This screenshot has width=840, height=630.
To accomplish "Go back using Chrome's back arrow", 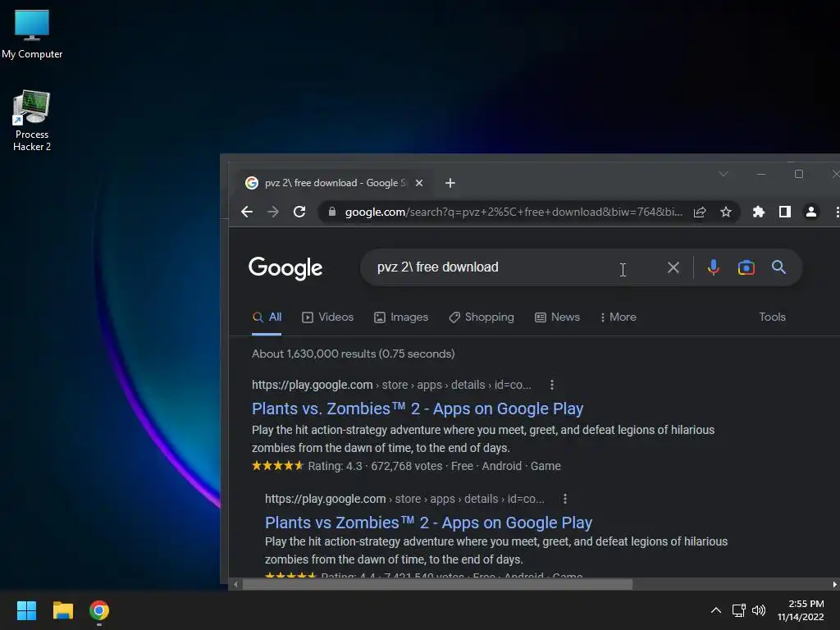I will pos(246,212).
